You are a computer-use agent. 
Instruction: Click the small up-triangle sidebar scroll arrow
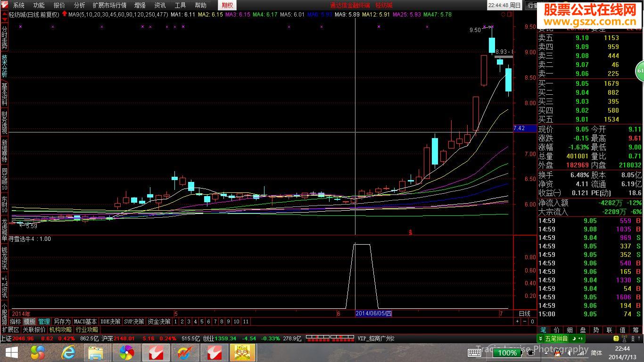(x=4, y=14)
